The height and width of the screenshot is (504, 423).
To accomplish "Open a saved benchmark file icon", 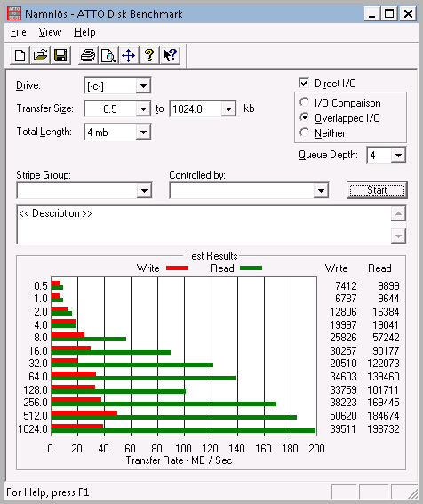I will [40, 55].
